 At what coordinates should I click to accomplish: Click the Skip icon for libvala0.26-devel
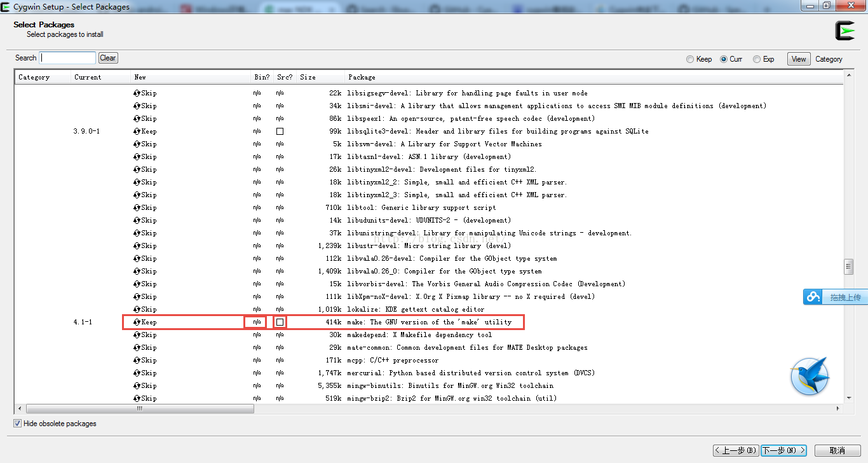point(137,258)
